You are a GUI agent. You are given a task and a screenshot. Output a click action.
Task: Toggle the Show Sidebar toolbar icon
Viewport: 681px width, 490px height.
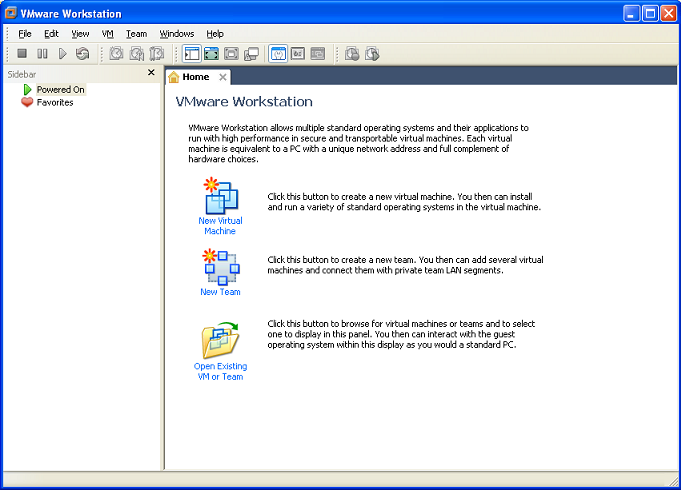click(x=192, y=54)
